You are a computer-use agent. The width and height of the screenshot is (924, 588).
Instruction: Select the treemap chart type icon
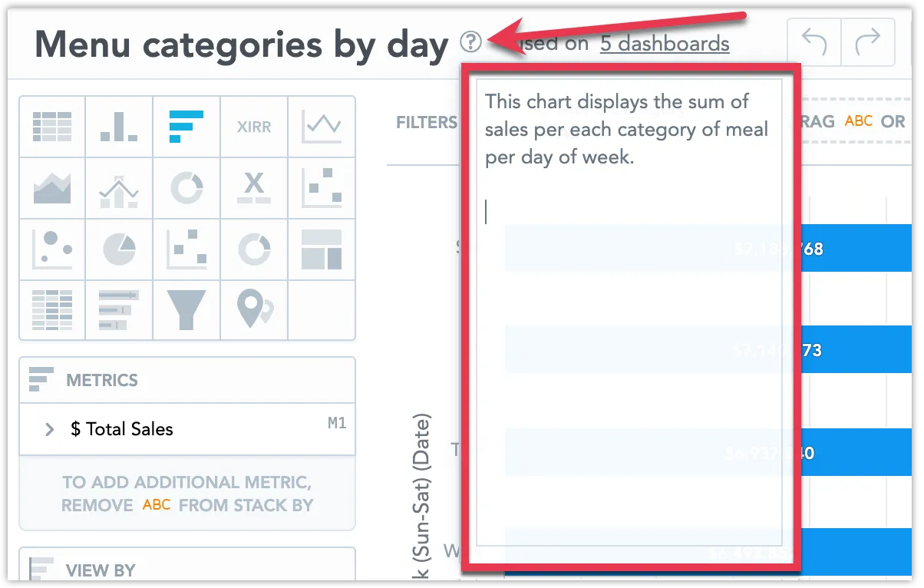(x=322, y=249)
